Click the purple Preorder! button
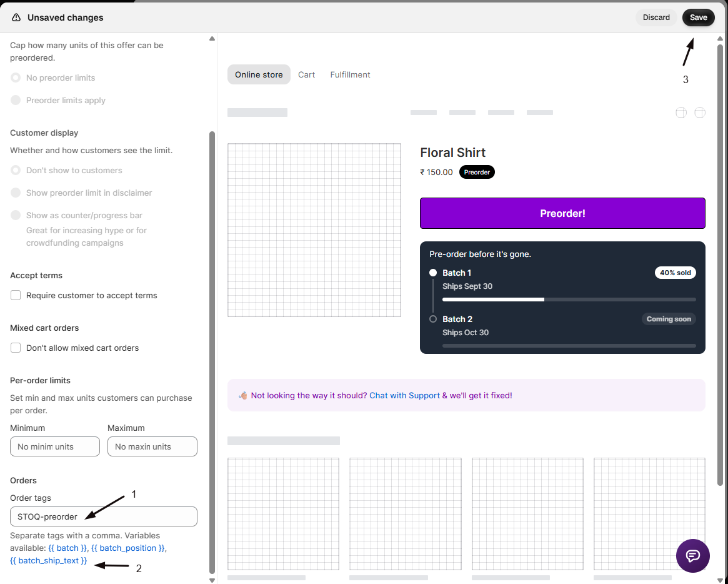Viewport: 728px width, 584px height. [562, 213]
